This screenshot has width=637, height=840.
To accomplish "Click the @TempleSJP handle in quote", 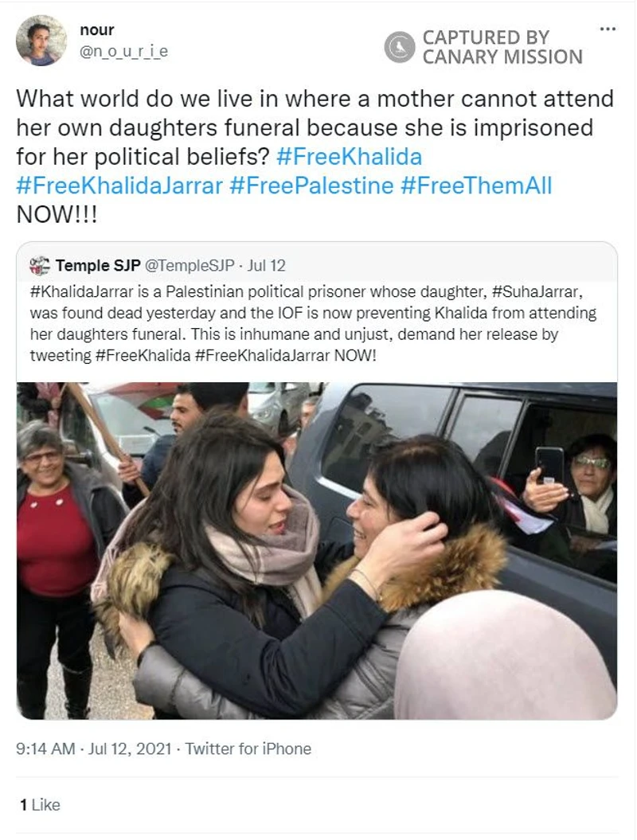I will tap(190, 266).
